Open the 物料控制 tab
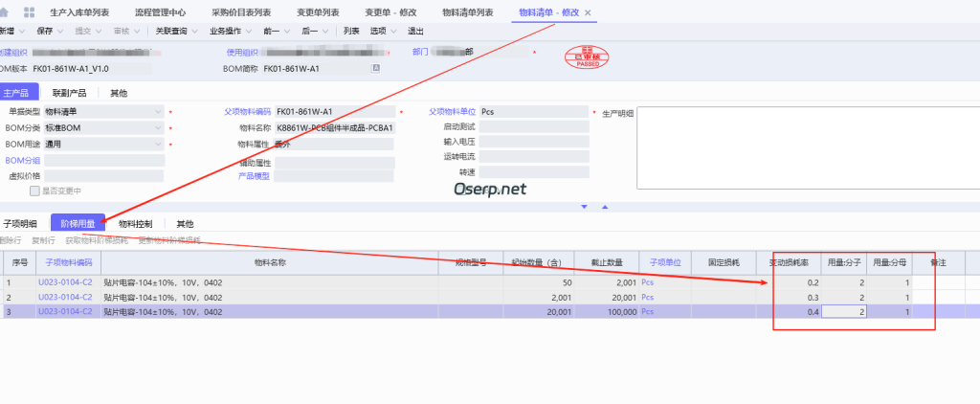Image resolution: width=980 pixels, height=404 pixels. click(x=135, y=223)
